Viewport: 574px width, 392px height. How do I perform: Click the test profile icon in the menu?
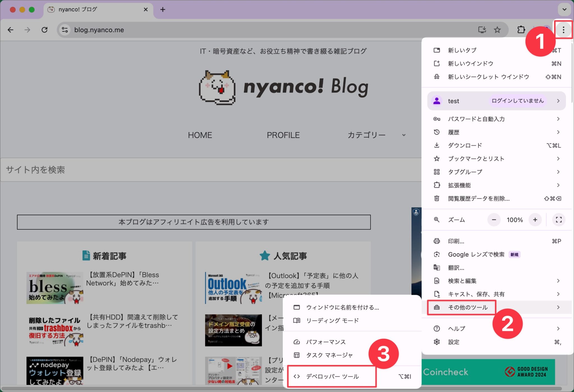pos(437,101)
